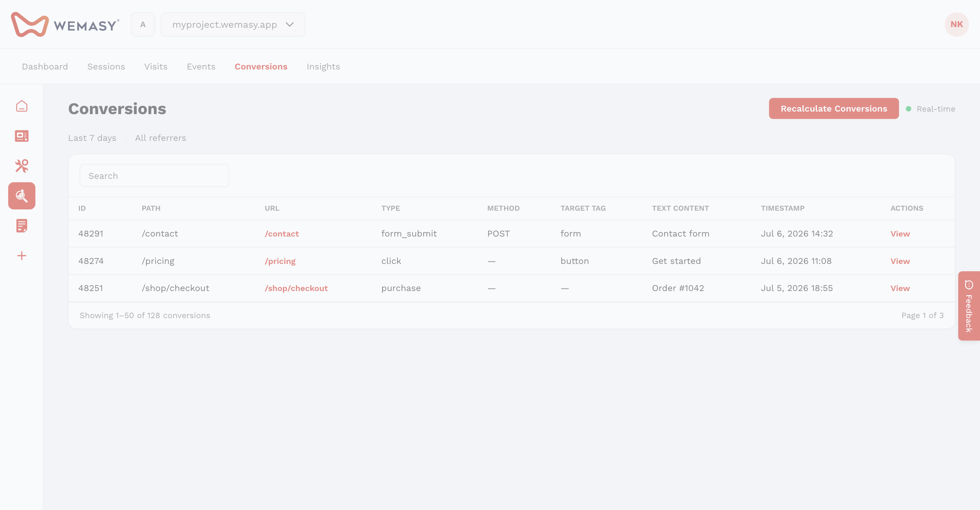Open the Feedback side tab
980x510 pixels.
click(x=969, y=306)
